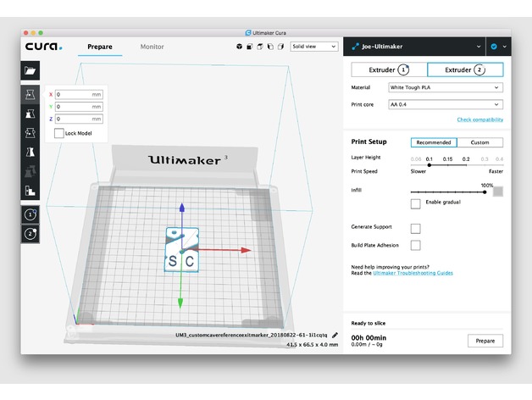This screenshot has height=400, width=532.
Task: Expand the White Tough PLA material dropdown
Action: (446, 87)
